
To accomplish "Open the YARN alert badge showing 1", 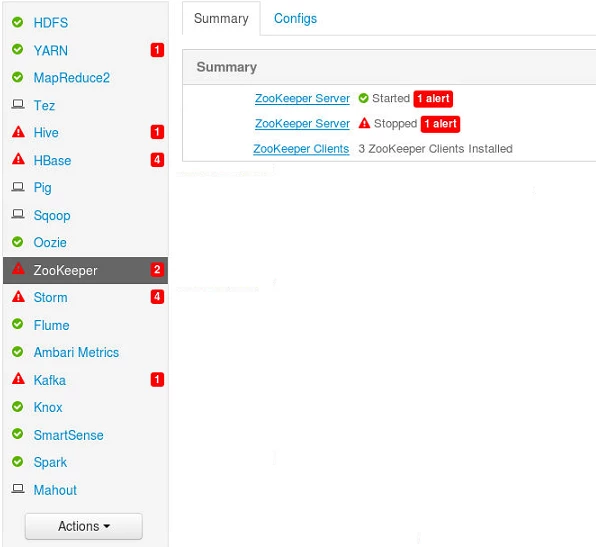I will coord(157,50).
